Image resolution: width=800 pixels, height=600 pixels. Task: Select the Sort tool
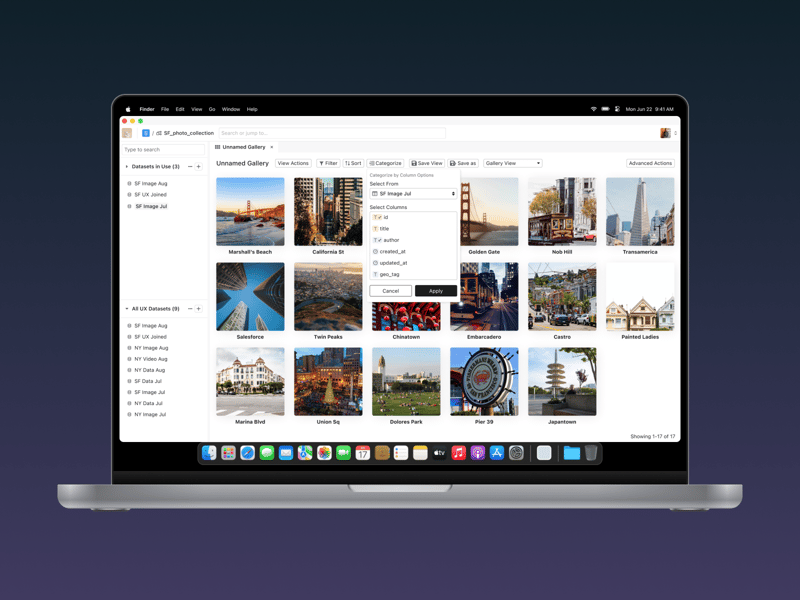(351, 163)
